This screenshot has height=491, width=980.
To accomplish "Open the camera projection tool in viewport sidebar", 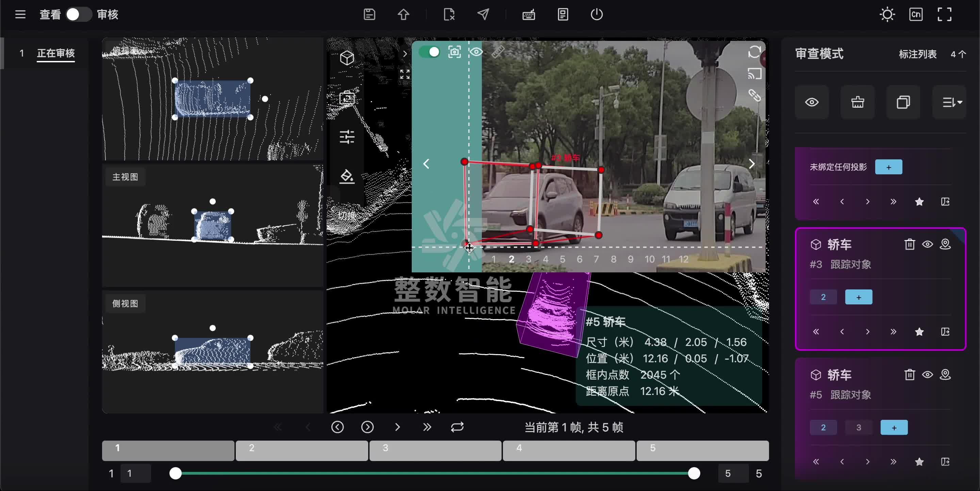I will [347, 98].
